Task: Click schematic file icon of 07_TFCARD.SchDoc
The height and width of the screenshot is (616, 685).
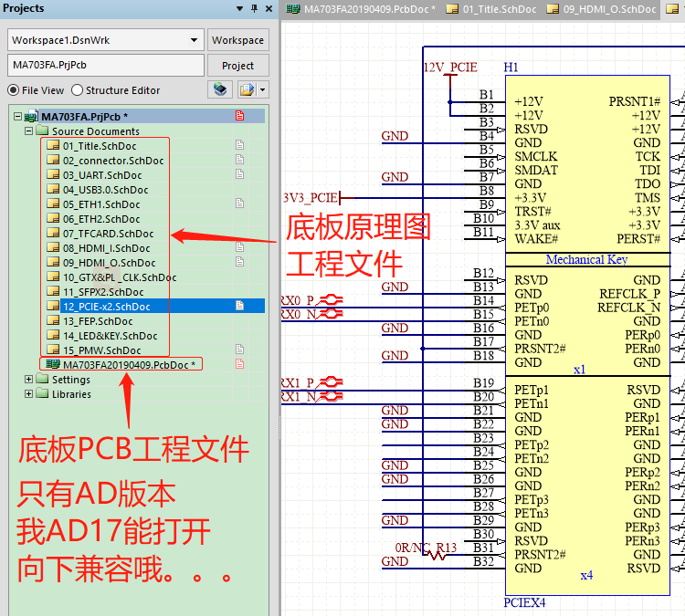Action: click(53, 233)
